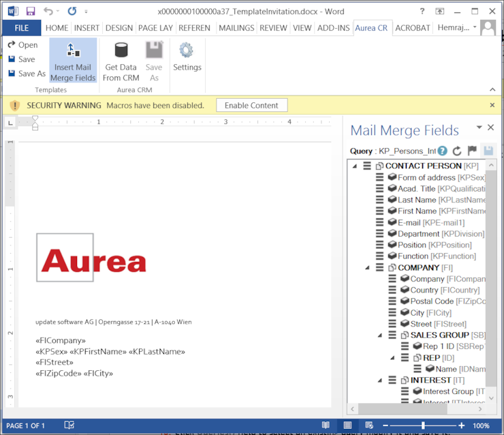504x435 pixels.
Task: Collapse the CONTACT PERSON [KP] node
Action: pyautogui.click(x=355, y=166)
